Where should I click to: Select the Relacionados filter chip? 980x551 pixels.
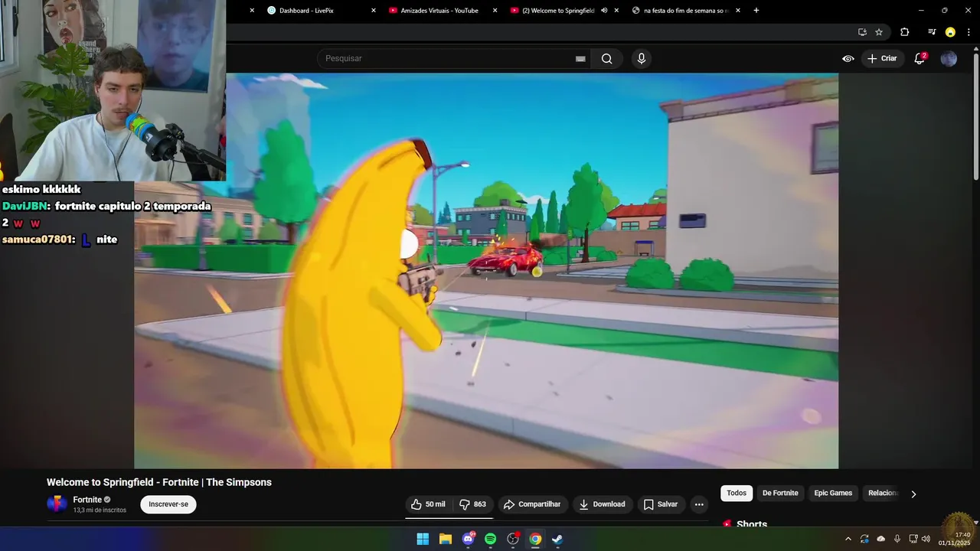tap(883, 494)
